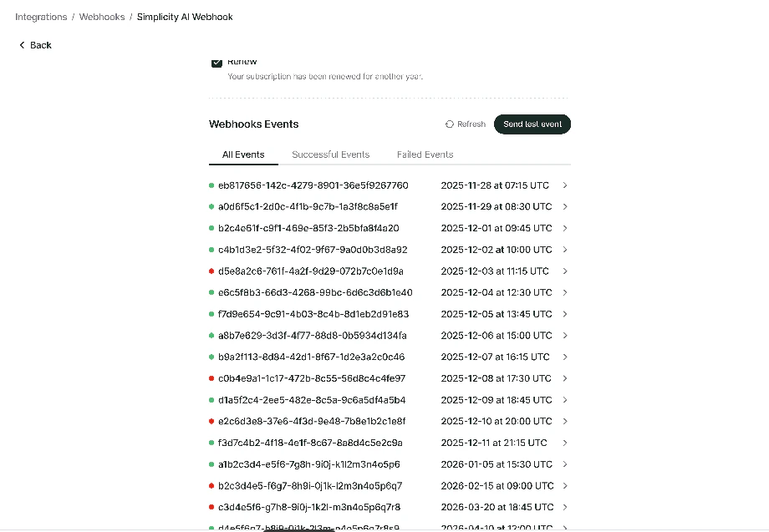Toggle the Renew checkbox
Viewport: 769px width, 532px height.
click(217, 61)
